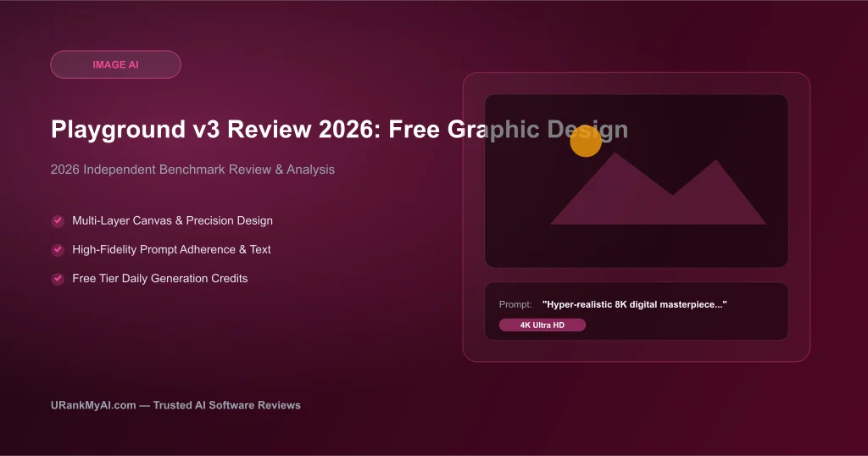Viewport: 868px width, 456px height.
Task: Click the Hyper-realistic 8K digital masterpiece prompt text
Action: pos(634,304)
